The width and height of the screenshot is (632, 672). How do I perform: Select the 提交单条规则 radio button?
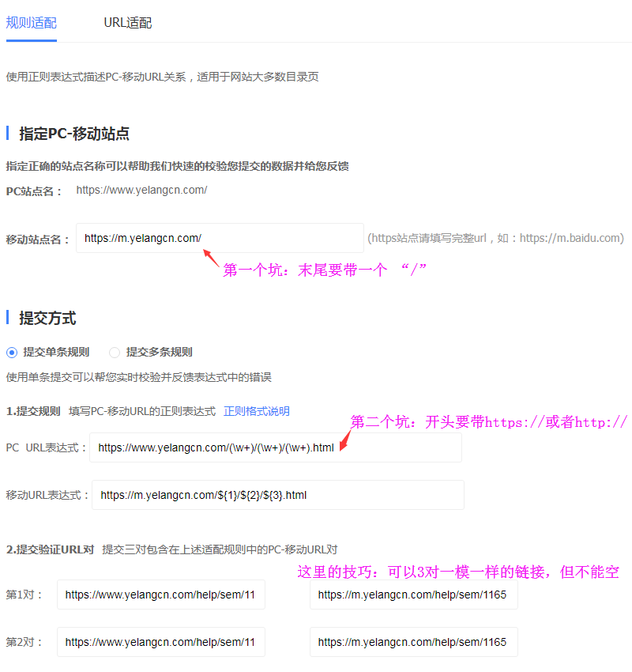[12, 352]
